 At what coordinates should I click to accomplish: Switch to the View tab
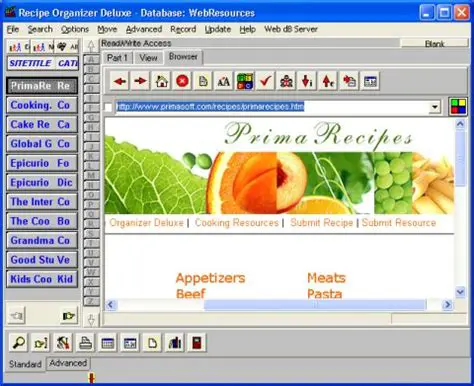click(148, 58)
